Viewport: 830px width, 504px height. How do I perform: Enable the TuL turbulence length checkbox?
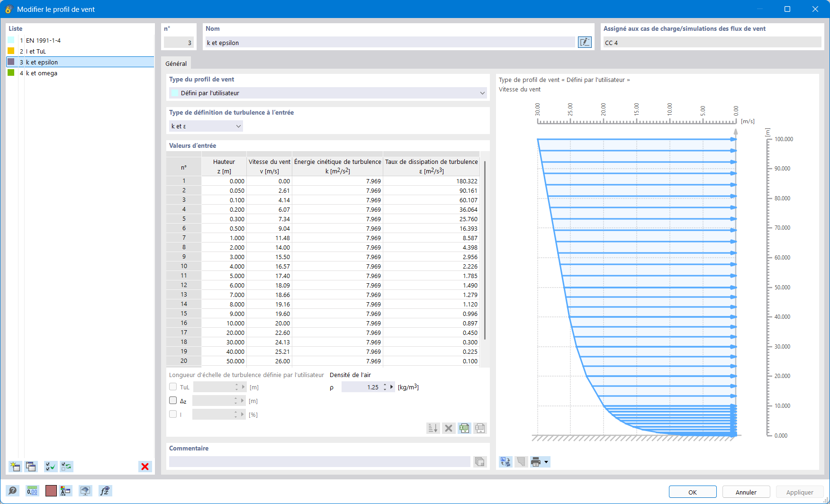173,387
